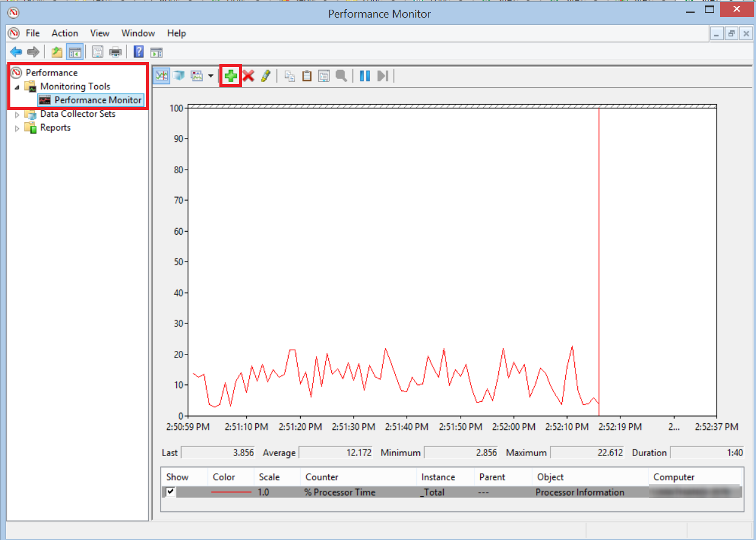Open the counter Properties icon in graph toolbar
This screenshot has height=540, width=756.
(x=324, y=76)
